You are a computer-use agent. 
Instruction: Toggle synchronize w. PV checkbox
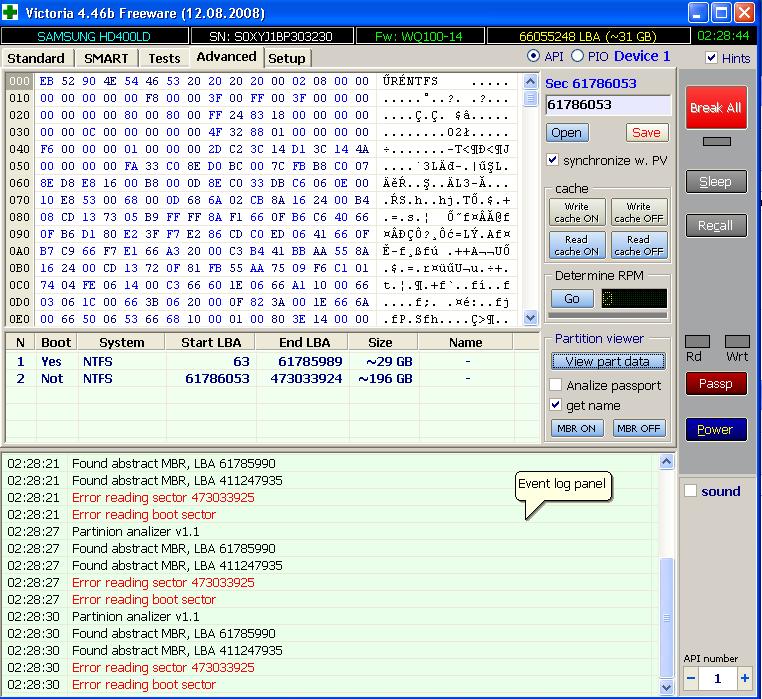tap(553, 160)
